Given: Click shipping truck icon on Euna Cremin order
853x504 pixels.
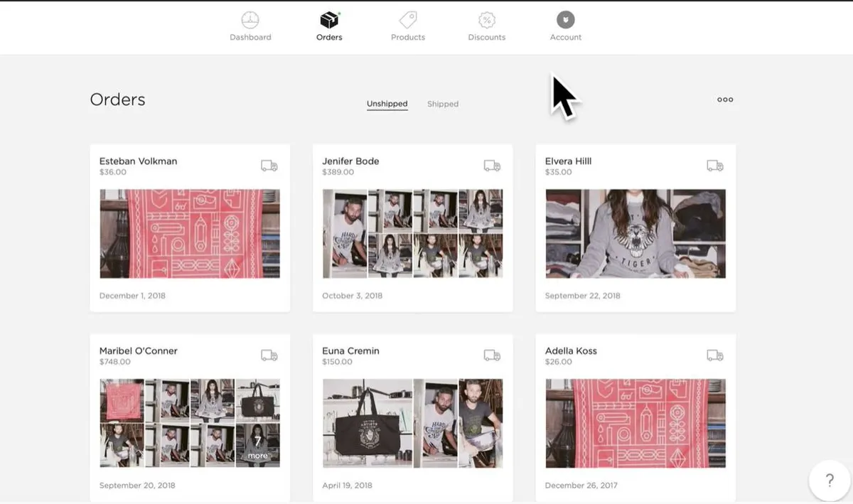Looking at the screenshot, I should [x=492, y=355].
